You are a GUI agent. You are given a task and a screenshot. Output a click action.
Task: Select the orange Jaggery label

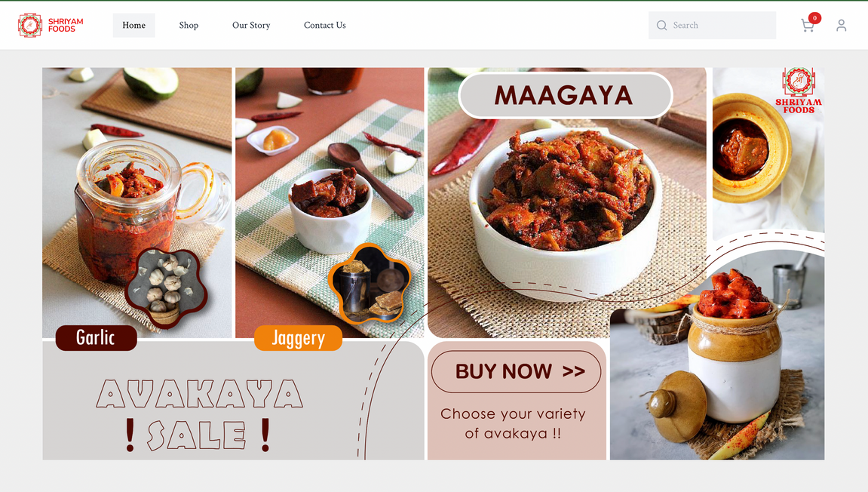click(298, 337)
